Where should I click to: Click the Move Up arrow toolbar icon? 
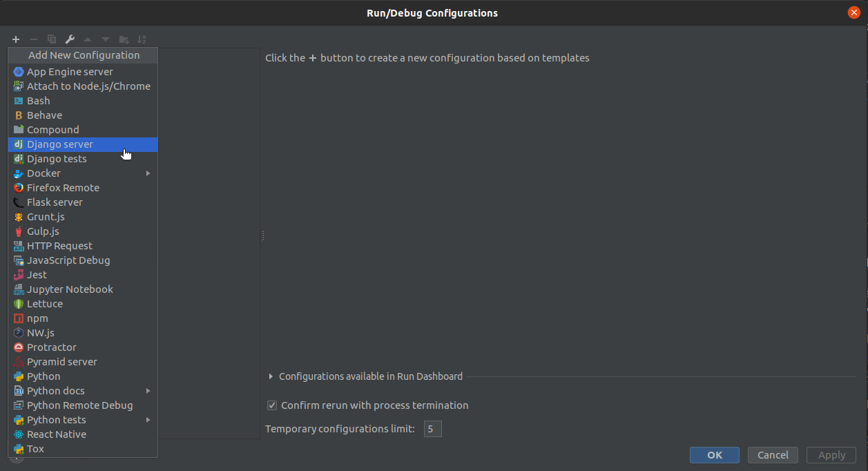pos(88,39)
